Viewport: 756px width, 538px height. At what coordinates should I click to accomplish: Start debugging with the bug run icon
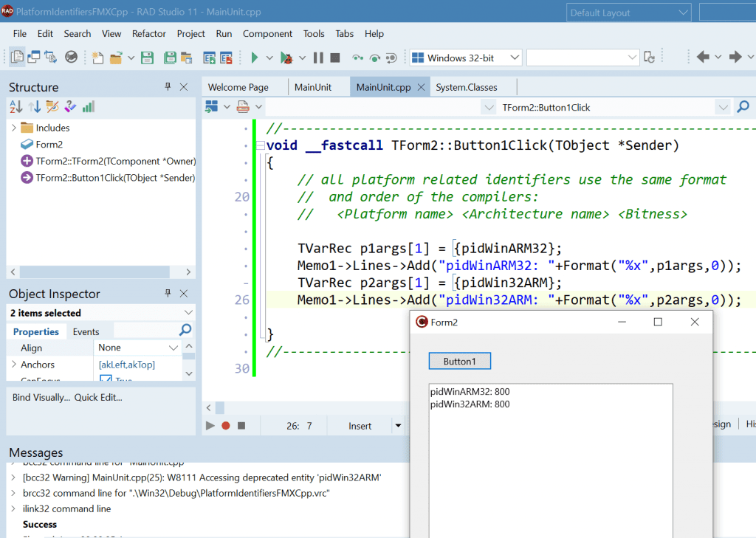[287, 58]
